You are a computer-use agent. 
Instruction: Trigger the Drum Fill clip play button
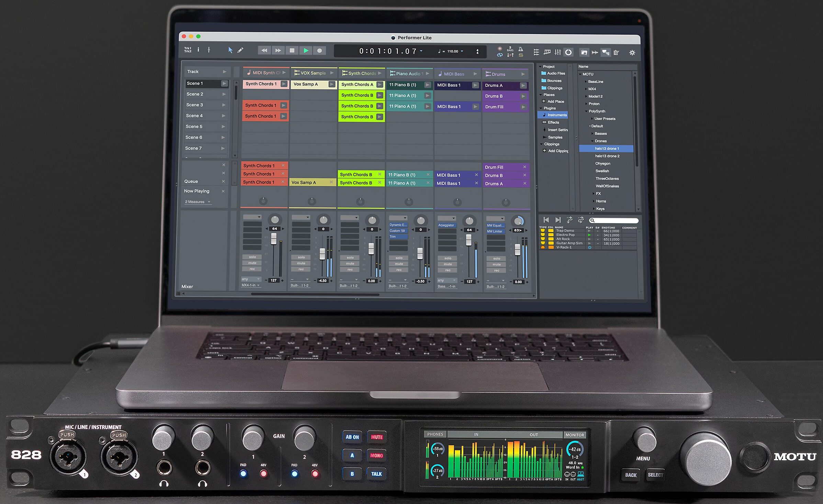523,107
